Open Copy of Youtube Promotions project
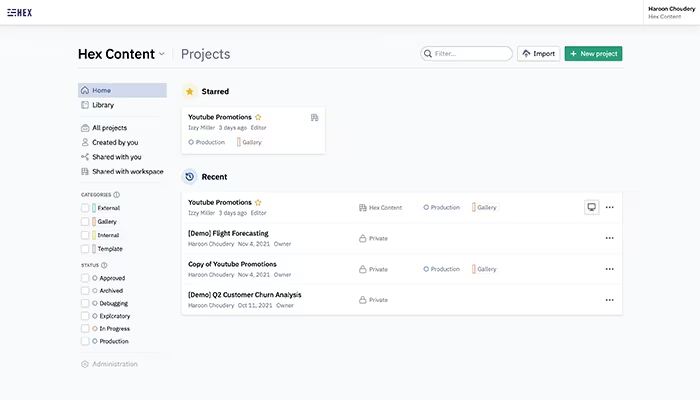The height and width of the screenshot is (400, 700). (232, 264)
